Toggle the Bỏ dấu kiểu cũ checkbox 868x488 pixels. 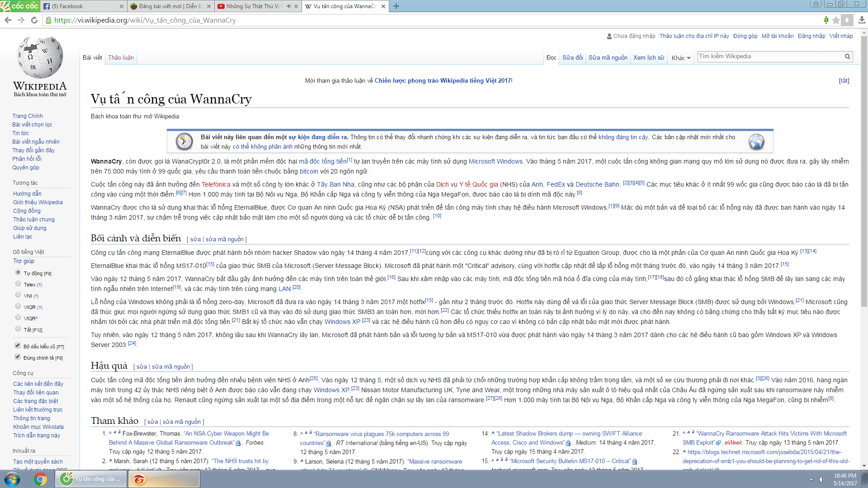[x=18, y=346]
